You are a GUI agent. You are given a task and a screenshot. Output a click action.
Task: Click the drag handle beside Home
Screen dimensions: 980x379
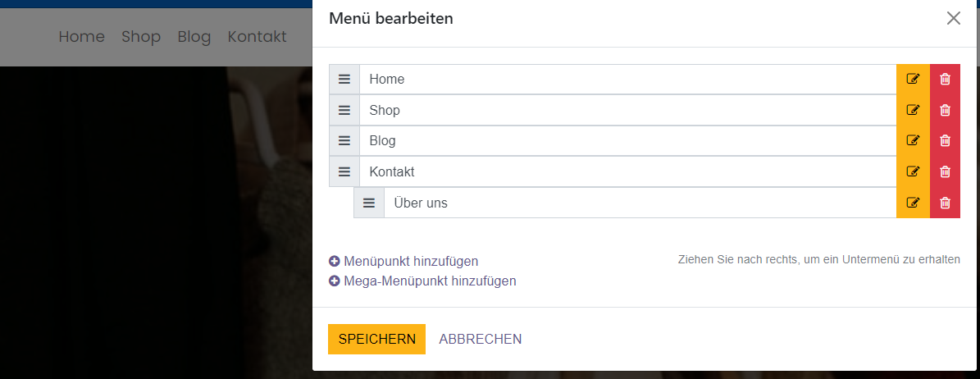(344, 79)
